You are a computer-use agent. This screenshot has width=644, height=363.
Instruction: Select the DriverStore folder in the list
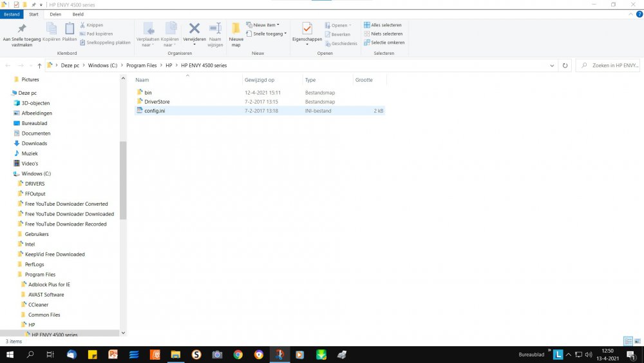pos(156,102)
